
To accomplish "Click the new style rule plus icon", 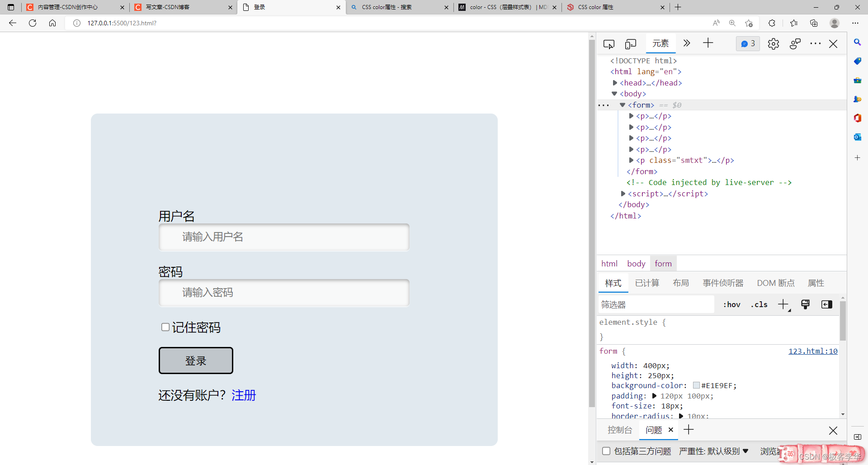I will pyautogui.click(x=783, y=304).
